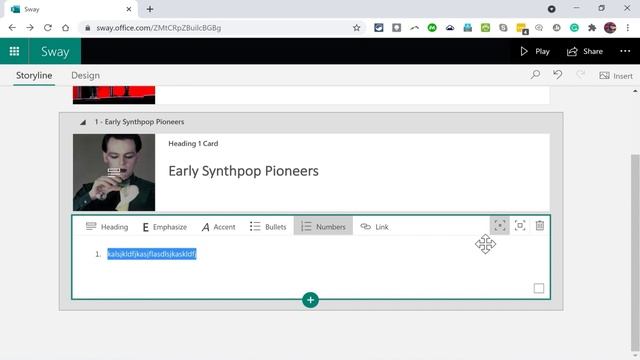Click the highlighted numbered list text
Image resolution: width=640 pixels, height=360 pixels.
152,254
